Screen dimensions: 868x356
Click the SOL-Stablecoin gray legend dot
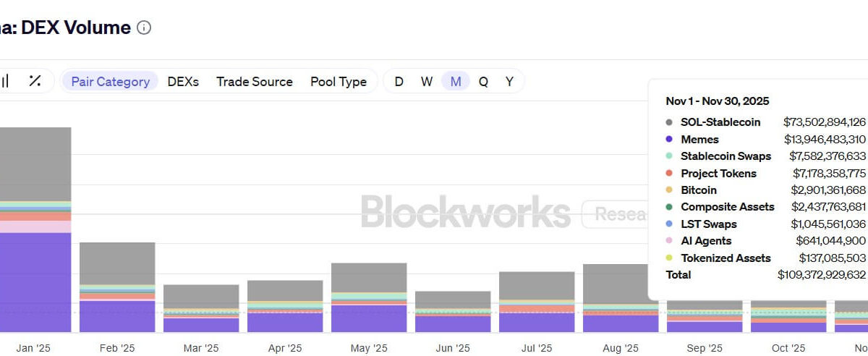pos(669,122)
